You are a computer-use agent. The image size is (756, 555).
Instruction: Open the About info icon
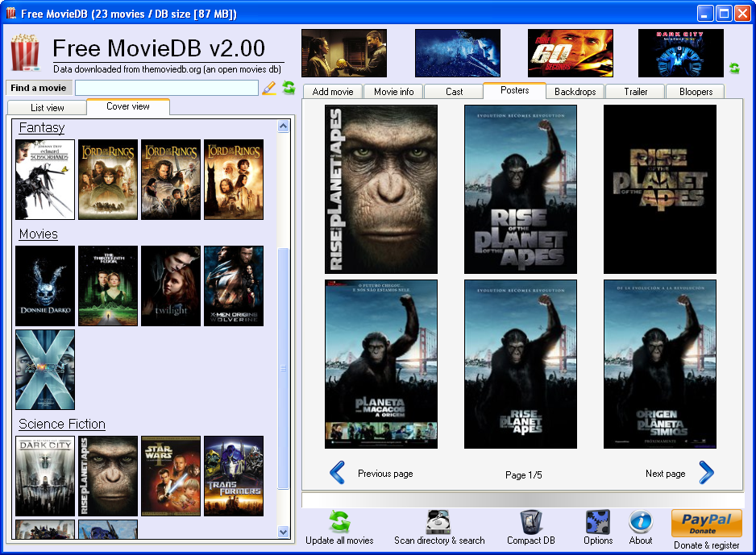point(640,522)
